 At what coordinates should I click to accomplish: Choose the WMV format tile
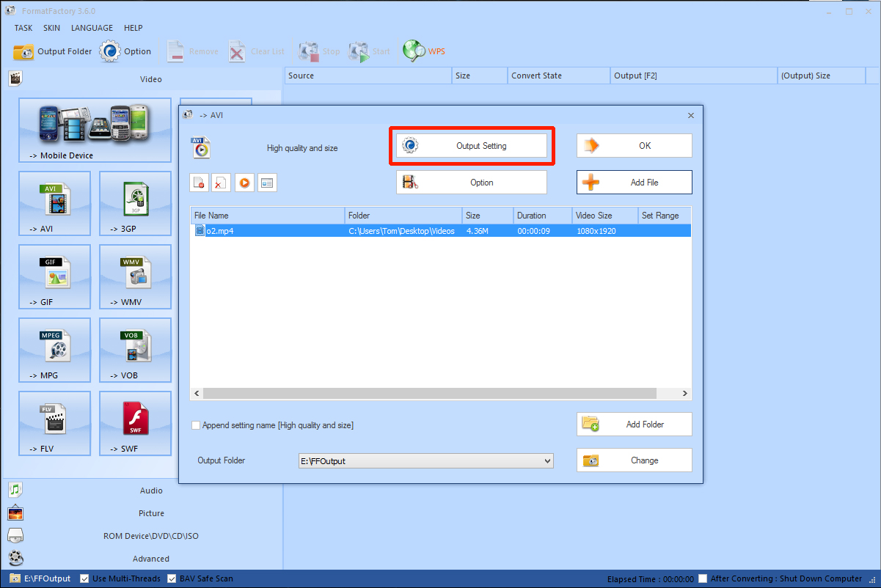pyautogui.click(x=136, y=277)
